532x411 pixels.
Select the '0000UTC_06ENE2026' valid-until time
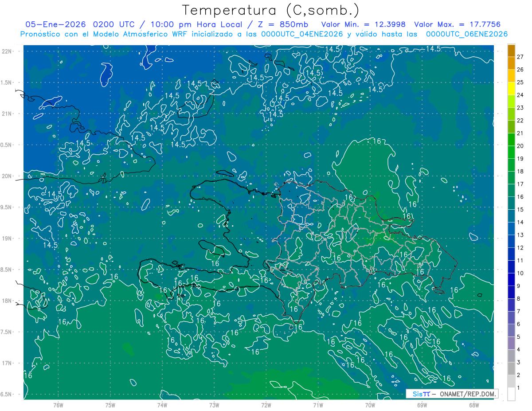pyautogui.click(x=467, y=34)
